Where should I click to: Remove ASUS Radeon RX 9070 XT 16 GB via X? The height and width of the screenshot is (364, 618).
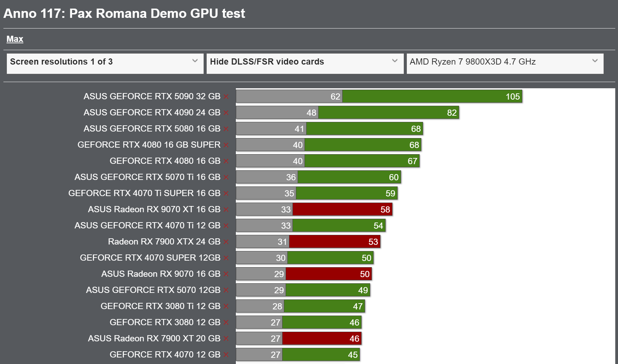226,210
